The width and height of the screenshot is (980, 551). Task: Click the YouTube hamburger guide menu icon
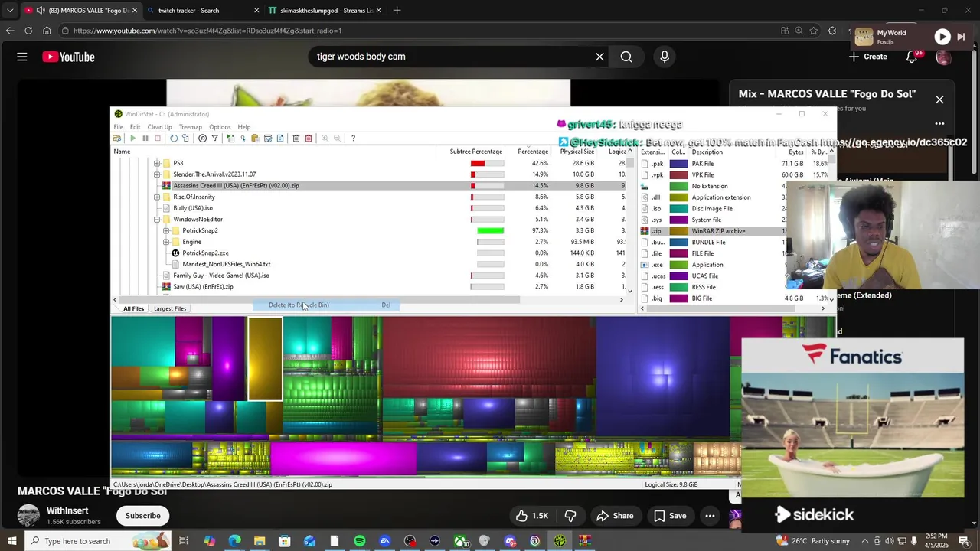(x=22, y=57)
